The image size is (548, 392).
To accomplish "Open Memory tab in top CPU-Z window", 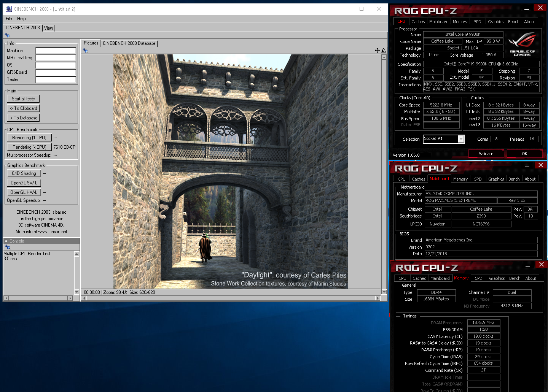I will tap(460, 22).
